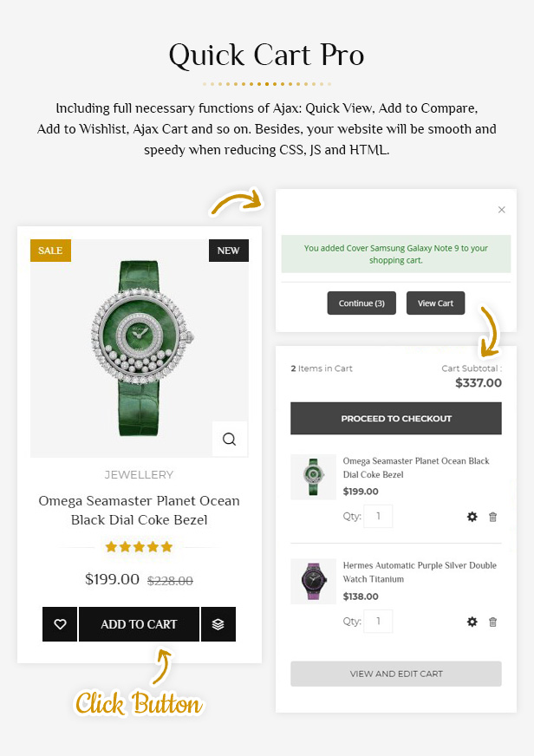Viewport: 534px width, 756px height.
Task: Click the compare layers icon button
Action: [x=218, y=624]
